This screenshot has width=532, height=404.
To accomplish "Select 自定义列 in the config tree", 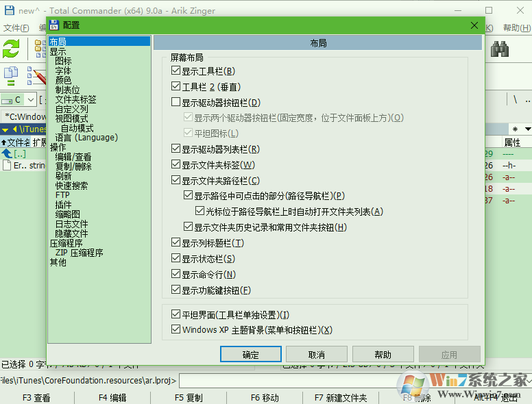I will pyautogui.click(x=71, y=109).
